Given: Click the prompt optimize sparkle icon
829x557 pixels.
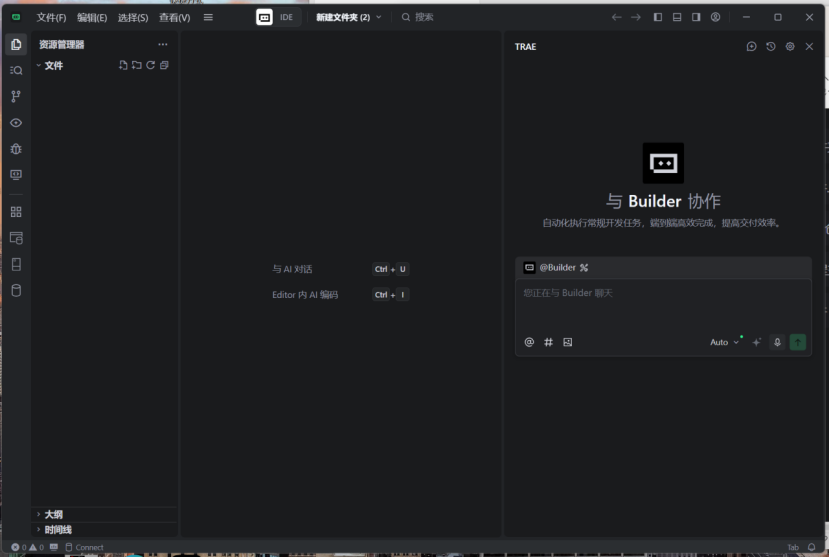Looking at the screenshot, I should pyautogui.click(x=757, y=342).
